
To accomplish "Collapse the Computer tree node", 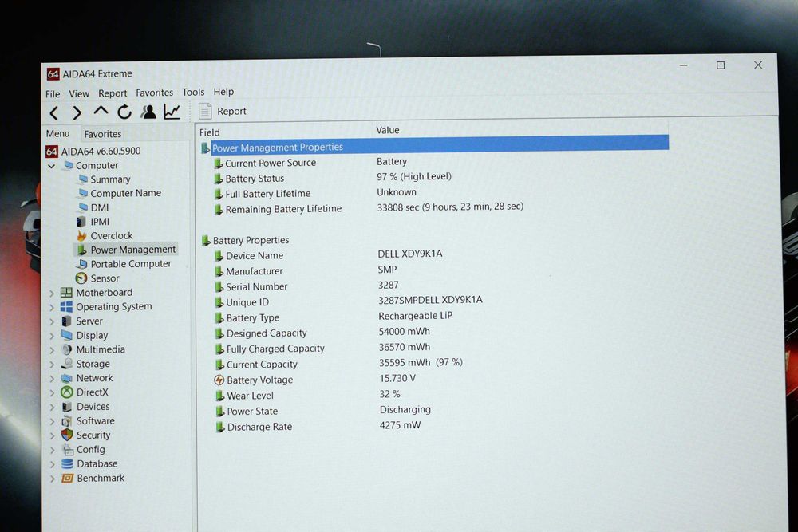I will pos(51,167).
